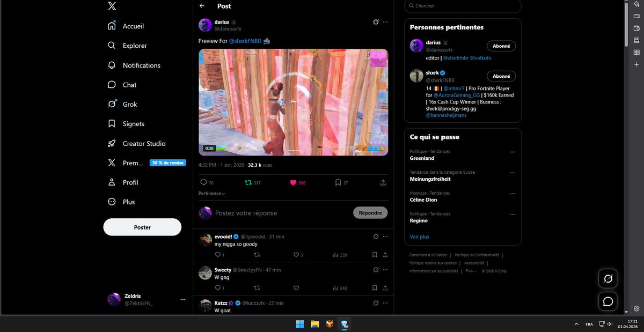Viewport: 644px width, 332px height.
Task: Go to the Profil page
Action: point(130,182)
